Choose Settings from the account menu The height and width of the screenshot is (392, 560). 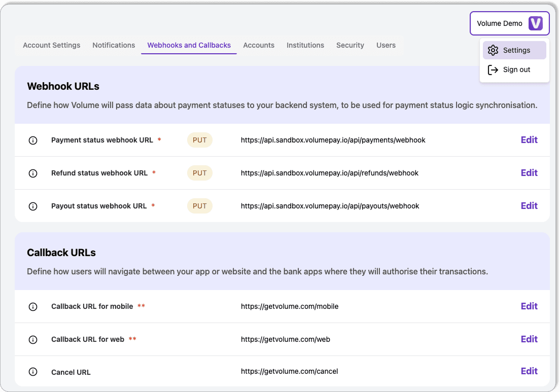514,50
